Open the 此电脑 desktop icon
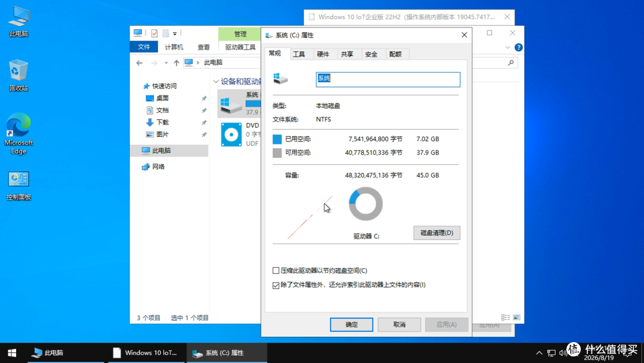Screen dimensions: 644x363 pos(18,21)
